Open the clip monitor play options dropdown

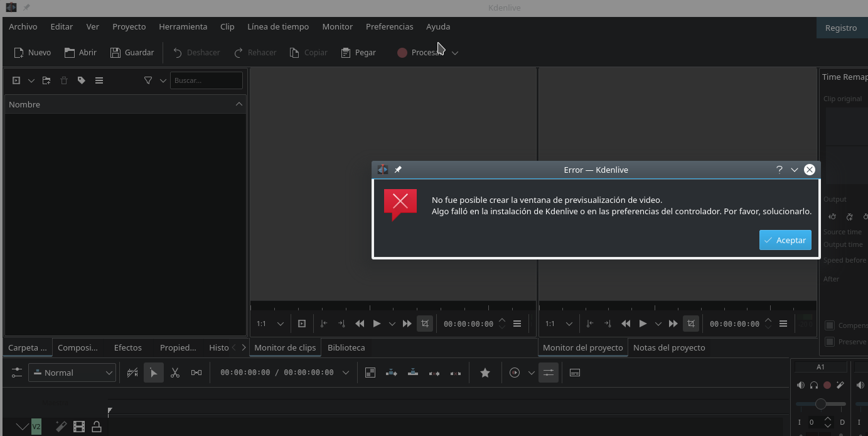[392, 324]
